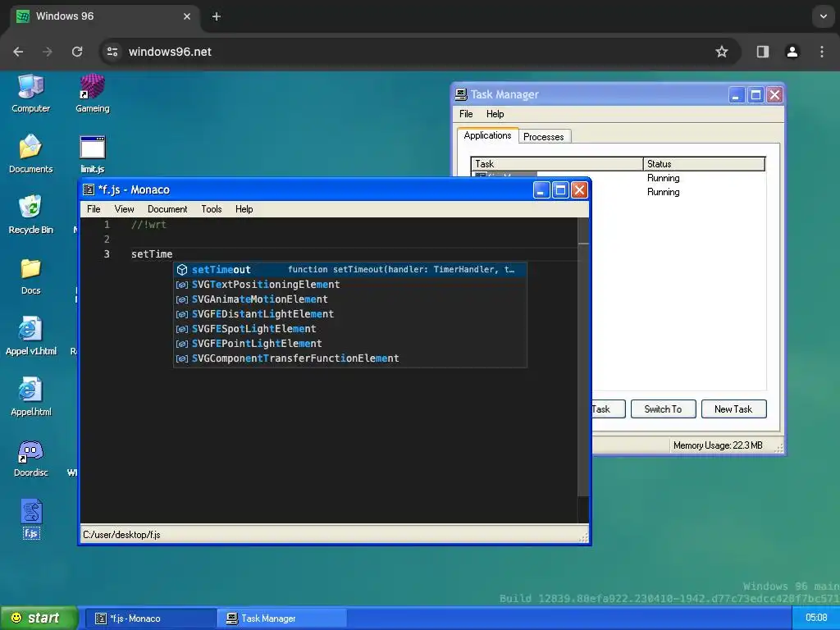The image size is (840, 630).
Task: Click the icon beside SVGTextPositioningElement suggestion
Action: click(x=182, y=285)
